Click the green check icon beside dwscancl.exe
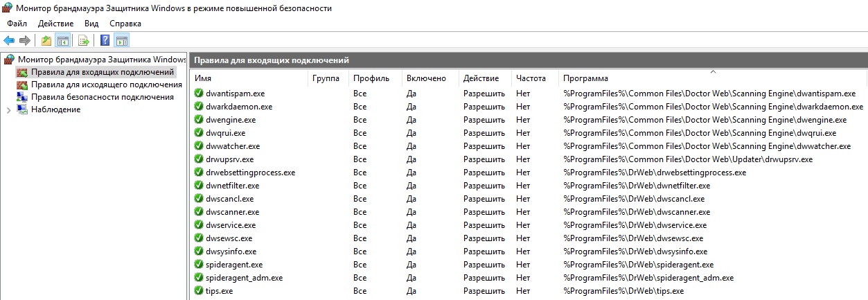The width and height of the screenshot is (868, 300). [199, 199]
